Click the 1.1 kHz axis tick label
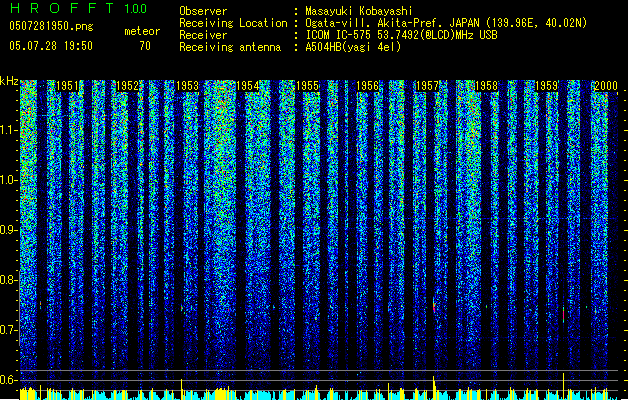 coord(8,130)
